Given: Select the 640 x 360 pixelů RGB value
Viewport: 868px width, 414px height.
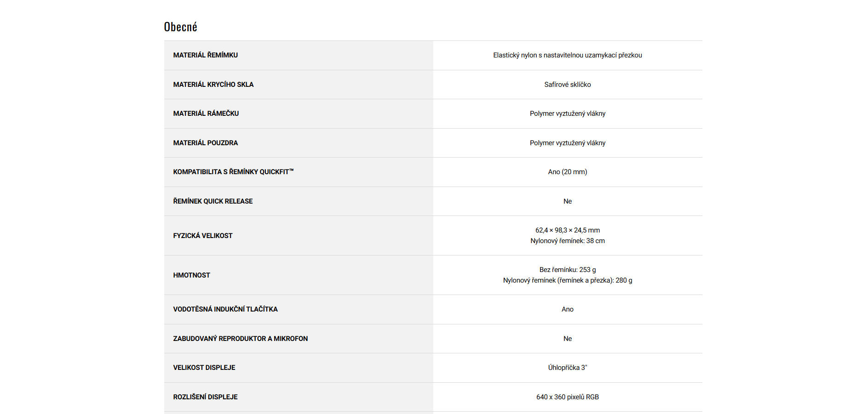Looking at the screenshot, I should point(567,397).
